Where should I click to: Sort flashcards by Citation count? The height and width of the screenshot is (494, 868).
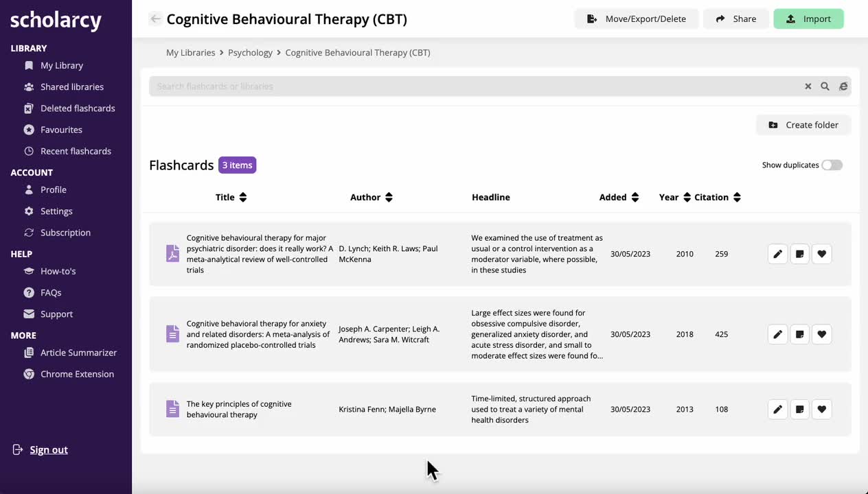pyautogui.click(x=717, y=197)
